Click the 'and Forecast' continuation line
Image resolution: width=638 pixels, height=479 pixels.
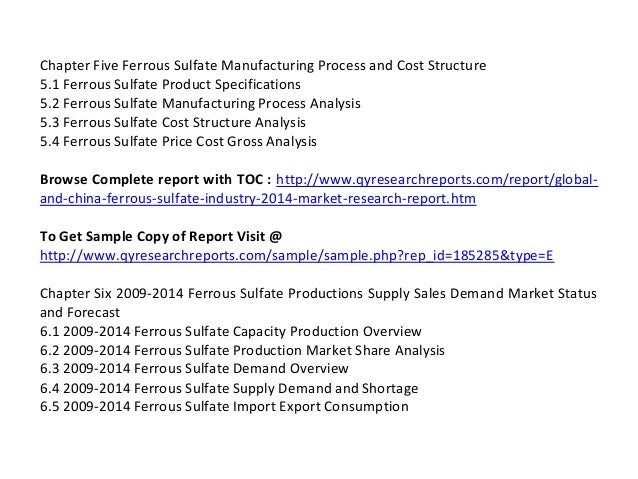click(x=80, y=313)
